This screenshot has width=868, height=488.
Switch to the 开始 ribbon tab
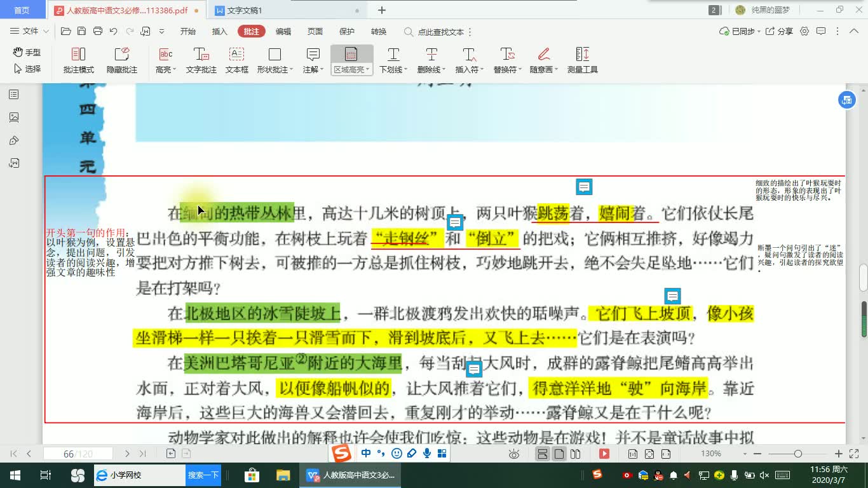(187, 31)
